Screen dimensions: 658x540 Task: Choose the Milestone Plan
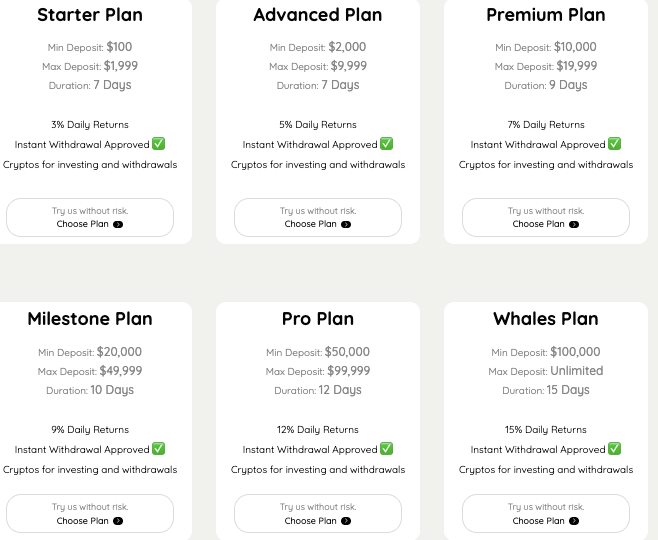[90, 514]
